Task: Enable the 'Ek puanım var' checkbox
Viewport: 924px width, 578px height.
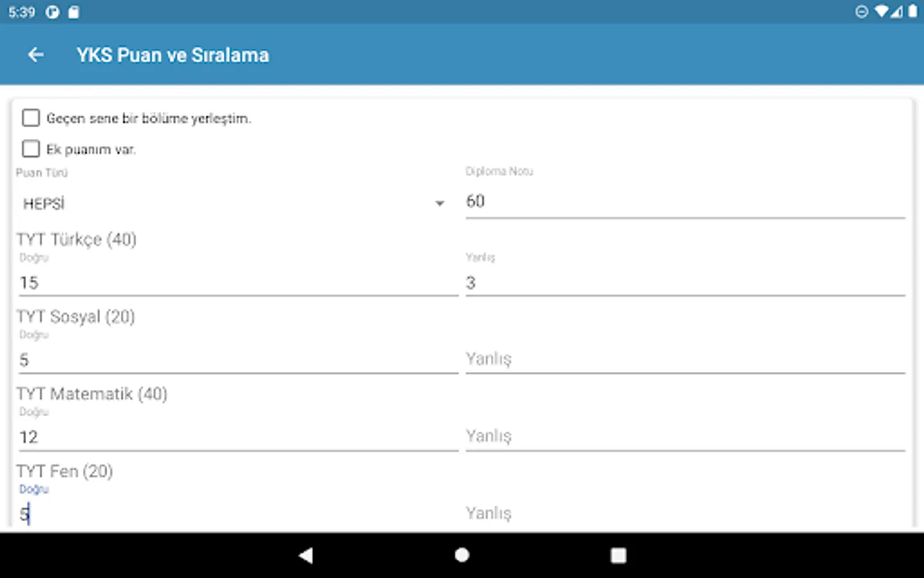Action: [31, 149]
